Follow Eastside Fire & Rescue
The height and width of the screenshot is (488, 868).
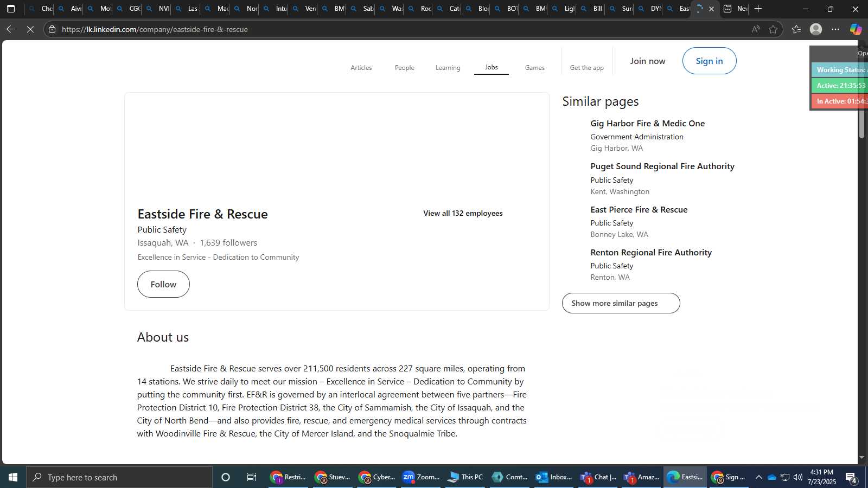(x=163, y=284)
